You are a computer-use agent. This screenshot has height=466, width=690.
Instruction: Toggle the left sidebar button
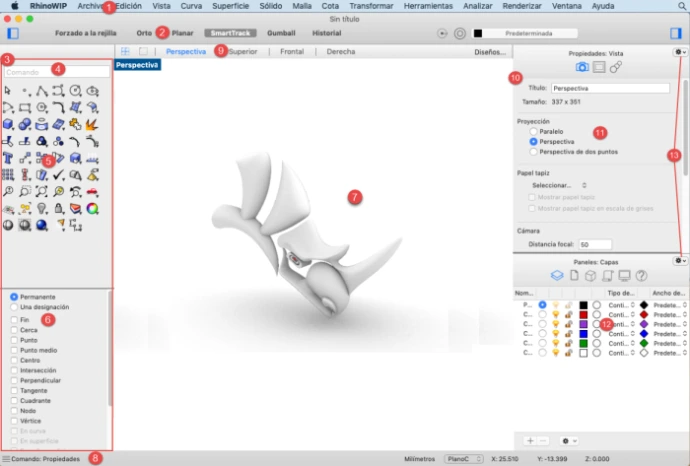tap(13, 33)
